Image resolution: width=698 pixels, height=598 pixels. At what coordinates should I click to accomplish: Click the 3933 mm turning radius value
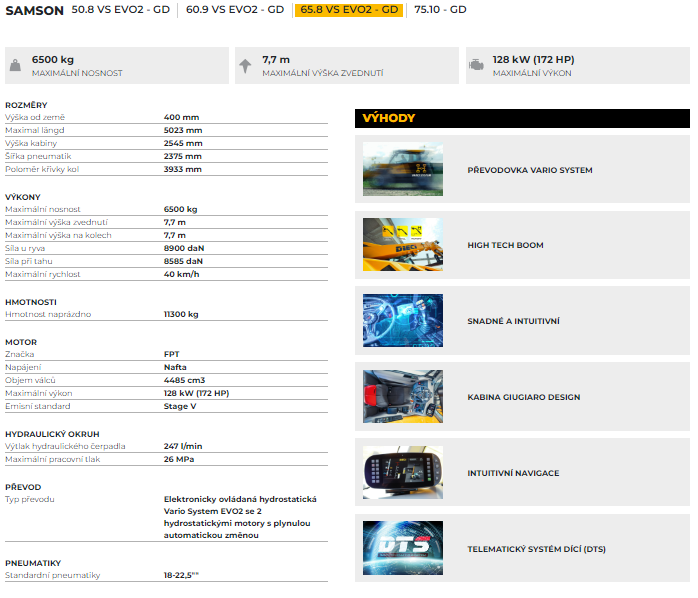click(x=183, y=169)
